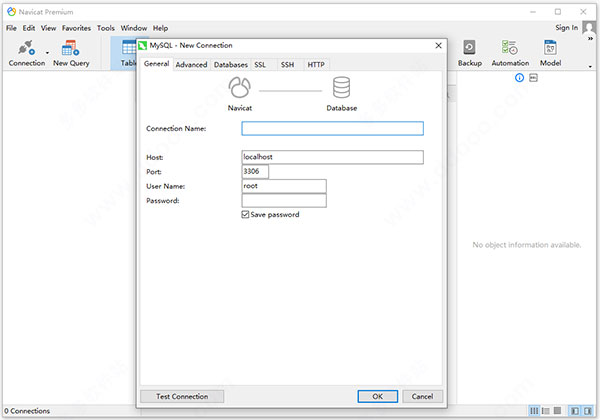This screenshot has height=420, width=600.
Task: Switch to detail view in status bar
Action: (557, 410)
